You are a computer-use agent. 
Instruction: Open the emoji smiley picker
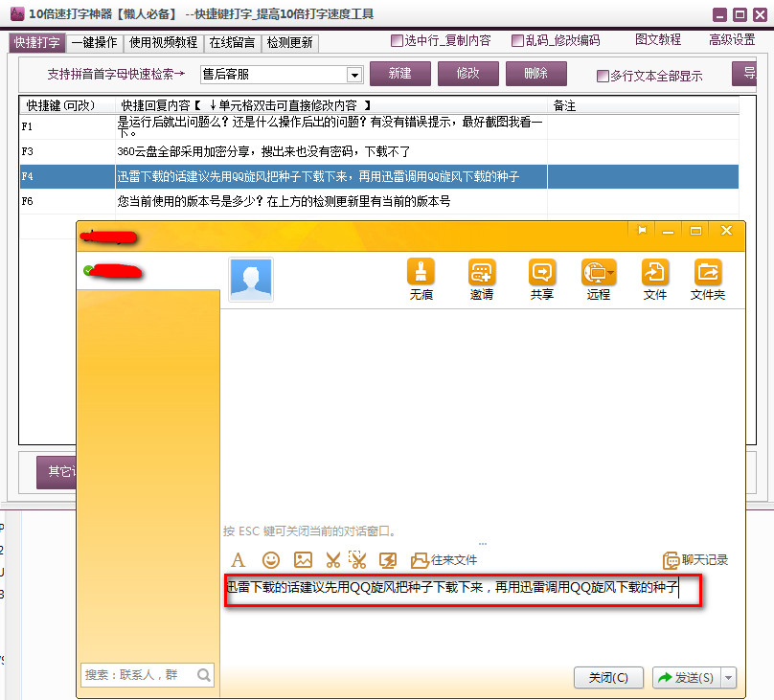pos(270,560)
